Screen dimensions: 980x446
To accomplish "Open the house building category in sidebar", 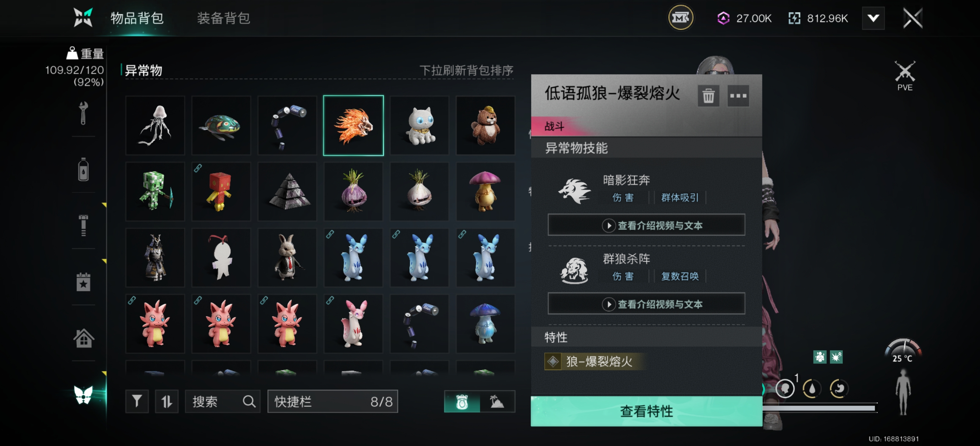I will [83, 338].
